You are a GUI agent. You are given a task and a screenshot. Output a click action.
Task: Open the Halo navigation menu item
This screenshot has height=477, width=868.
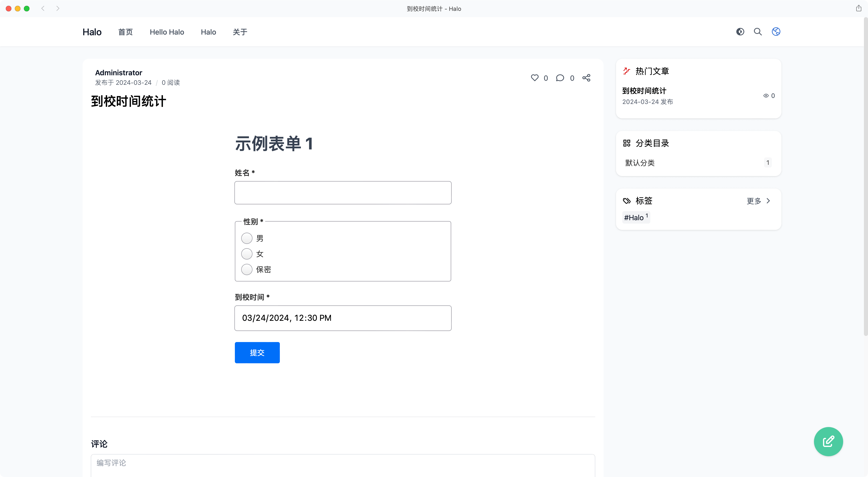pos(208,32)
